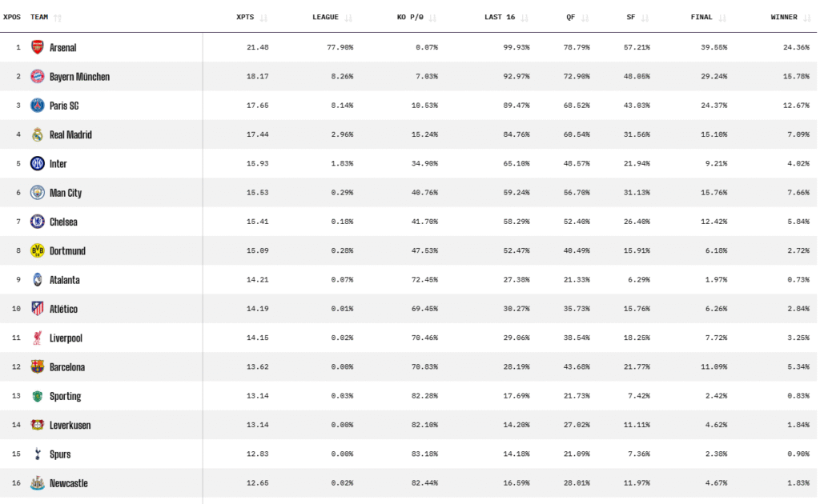Image resolution: width=820 pixels, height=504 pixels.
Task: Sort by WINNER column arrows
Action: [807, 18]
